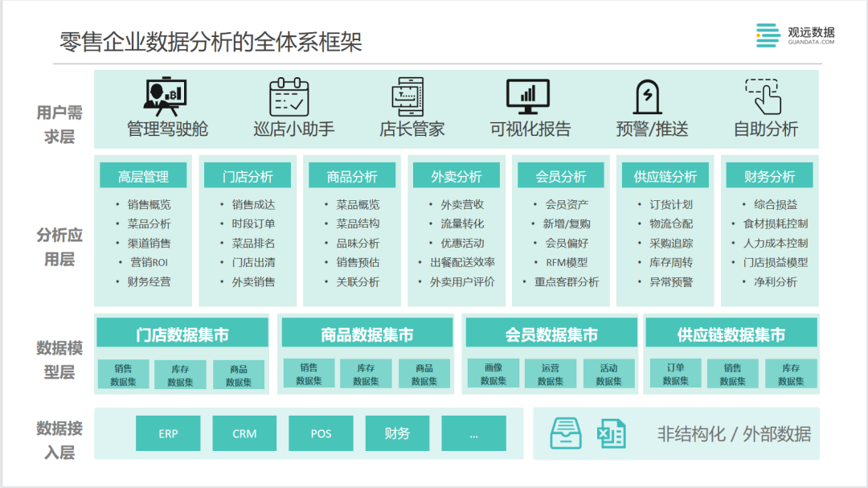Image resolution: width=868 pixels, height=488 pixels.
Task: Select the 外卖分析 header
Action: pyautogui.click(x=457, y=175)
